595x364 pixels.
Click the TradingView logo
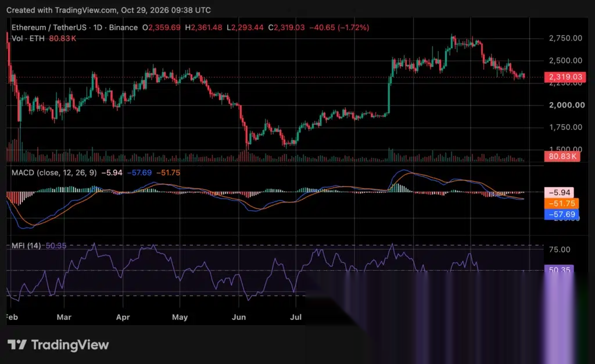pos(58,345)
